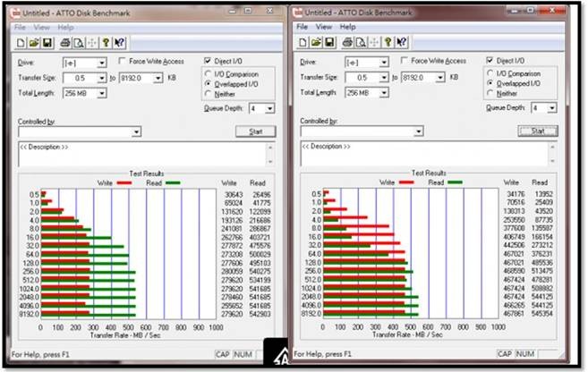The height and width of the screenshot is (372, 588).
Task: Click About question mark icon in left window
Action: coord(106,43)
